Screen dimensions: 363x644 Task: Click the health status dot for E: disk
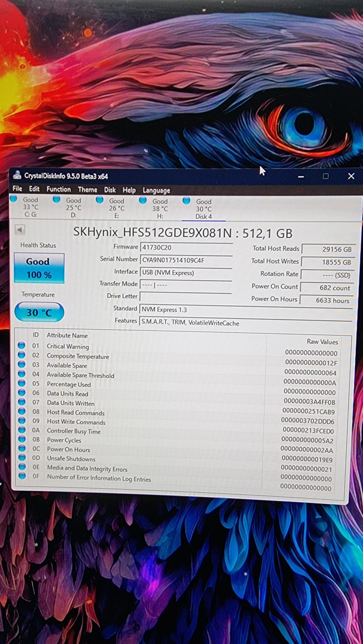[x=100, y=199]
